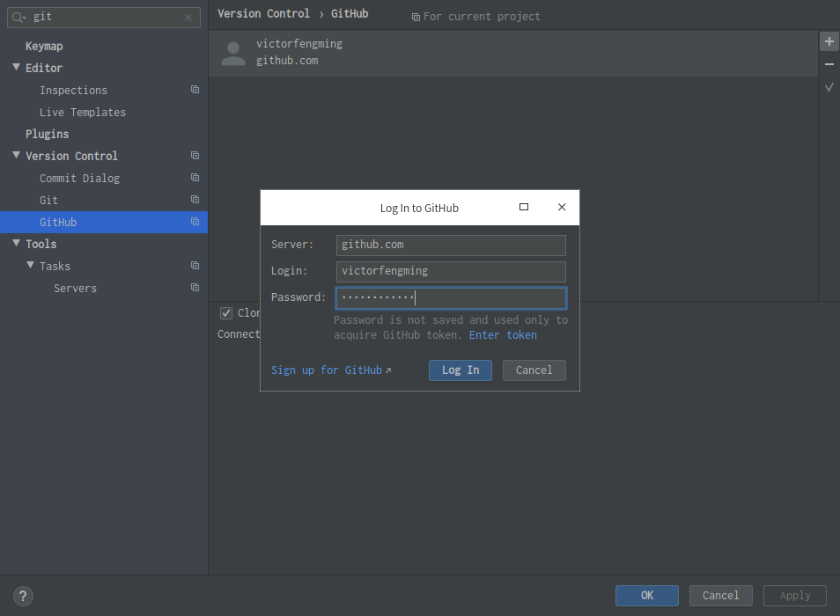Close the Log In to GitHub dialog
The width and height of the screenshot is (840, 616).
click(562, 207)
